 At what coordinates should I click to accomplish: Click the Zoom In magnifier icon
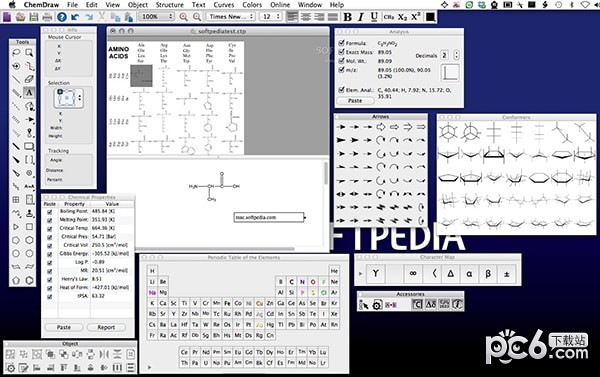pyautogui.click(x=184, y=17)
